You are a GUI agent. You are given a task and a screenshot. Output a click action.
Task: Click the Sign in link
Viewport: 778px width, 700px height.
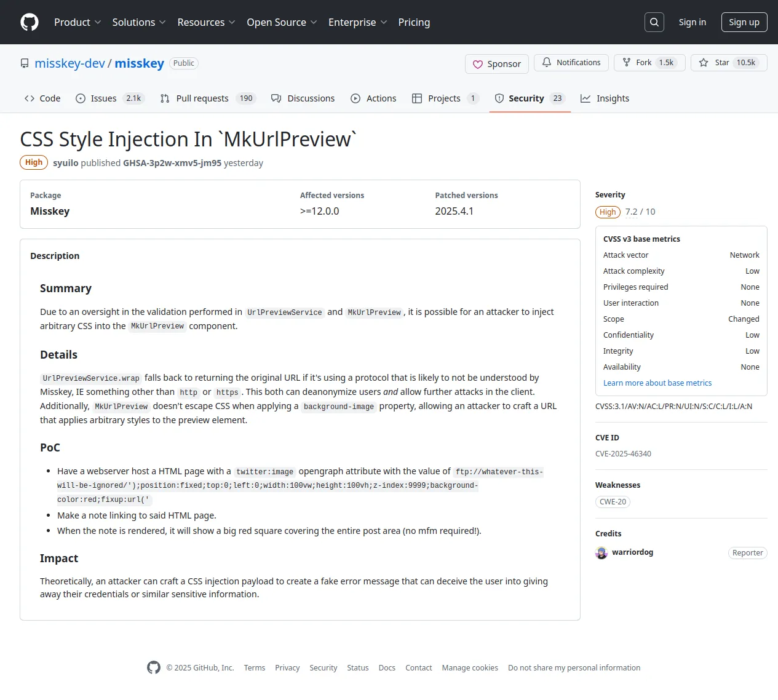click(693, 22)
